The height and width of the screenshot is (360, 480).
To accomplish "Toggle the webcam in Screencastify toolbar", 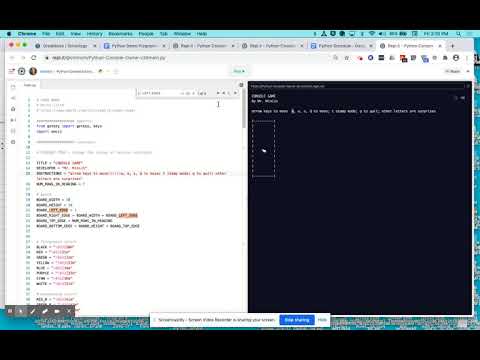I will tap(57, 311).
